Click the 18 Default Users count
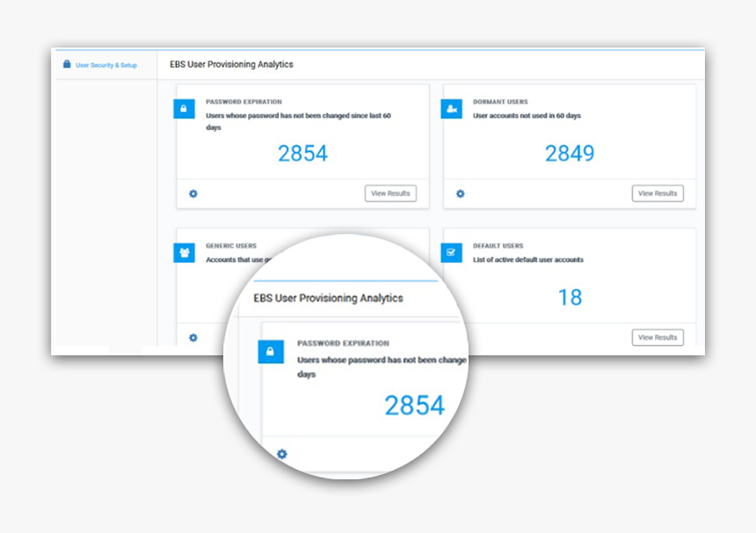 click(570, 297)
